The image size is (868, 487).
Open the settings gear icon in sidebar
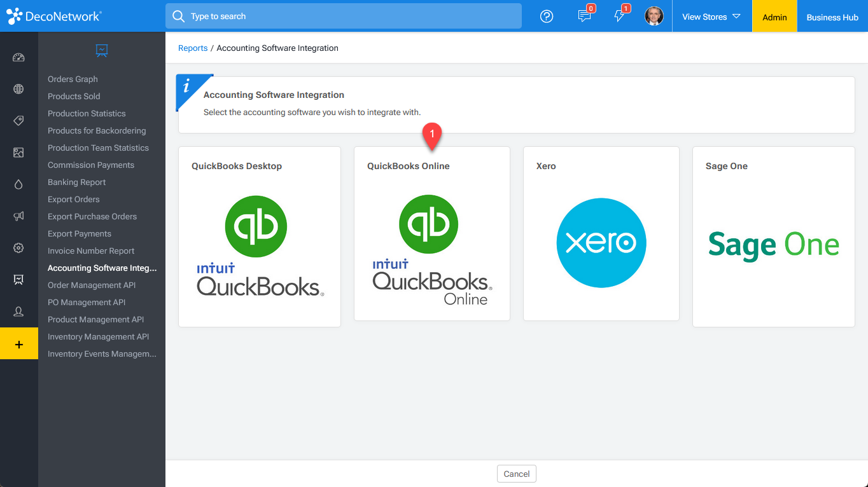tap(18, 248)
